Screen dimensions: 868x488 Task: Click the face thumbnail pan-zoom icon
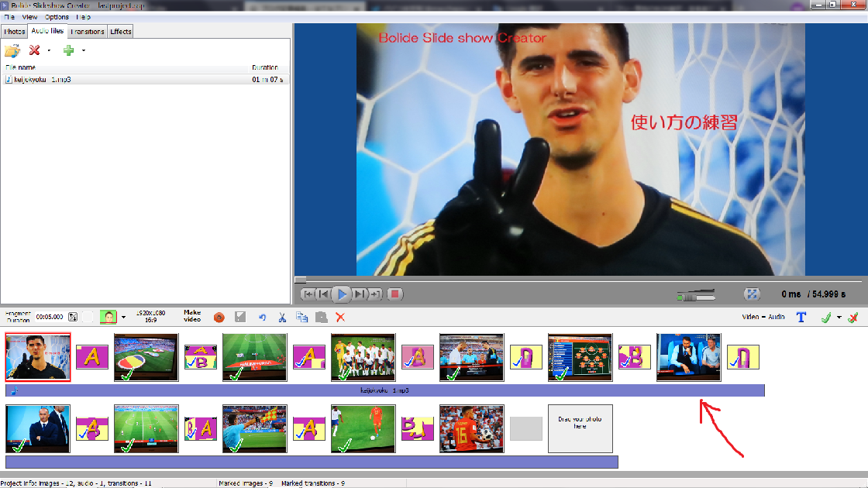[x=108, y=317]
